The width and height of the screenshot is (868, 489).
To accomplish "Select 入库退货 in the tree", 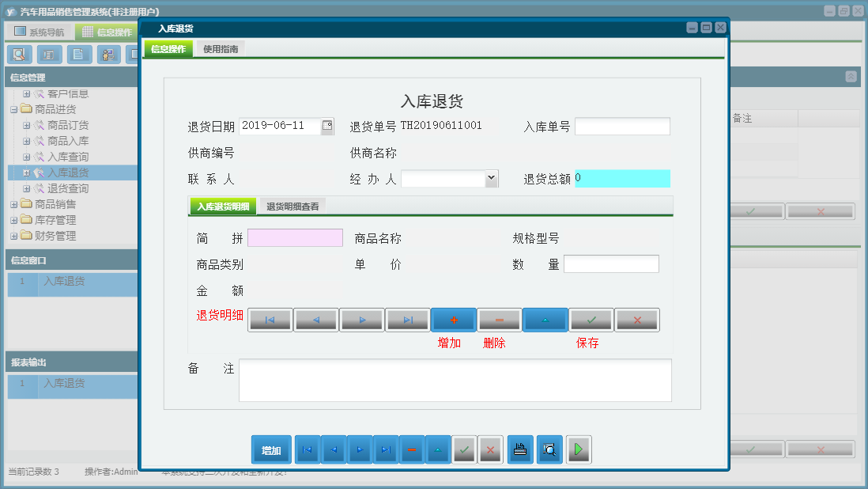I will 67,172.
